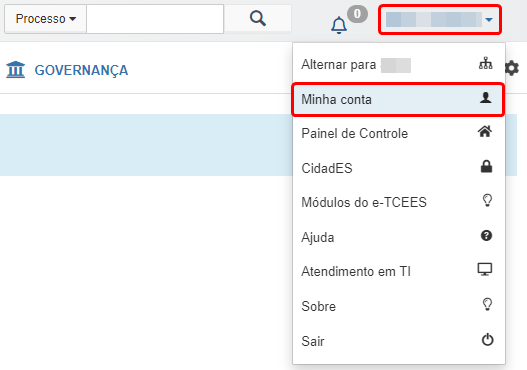
Task: Click the magnifying glass search button
Action: click(258, 18)
